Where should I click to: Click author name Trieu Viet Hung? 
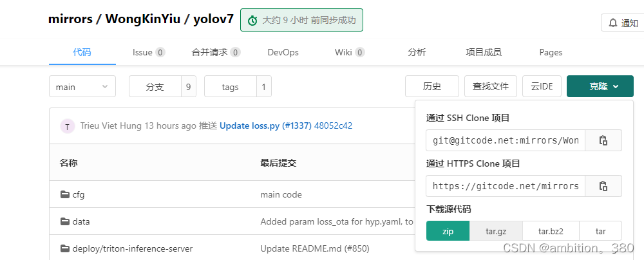tap(111, 125)
